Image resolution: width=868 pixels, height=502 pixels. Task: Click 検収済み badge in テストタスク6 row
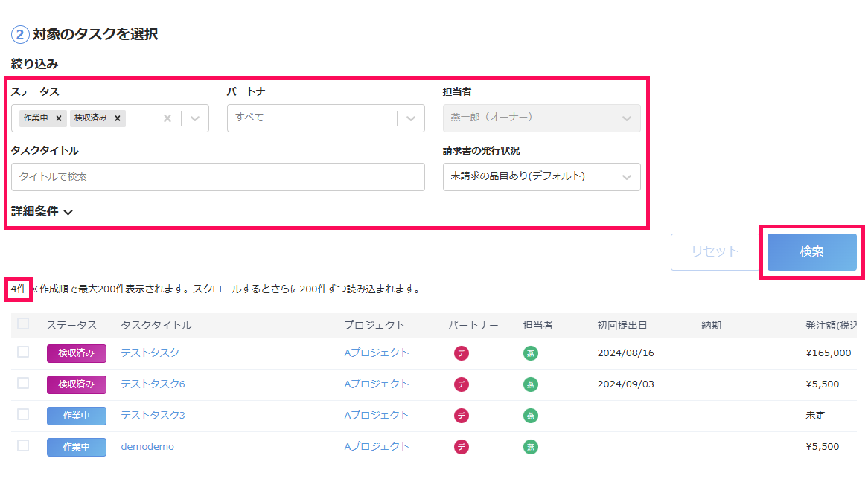[77, 384]
